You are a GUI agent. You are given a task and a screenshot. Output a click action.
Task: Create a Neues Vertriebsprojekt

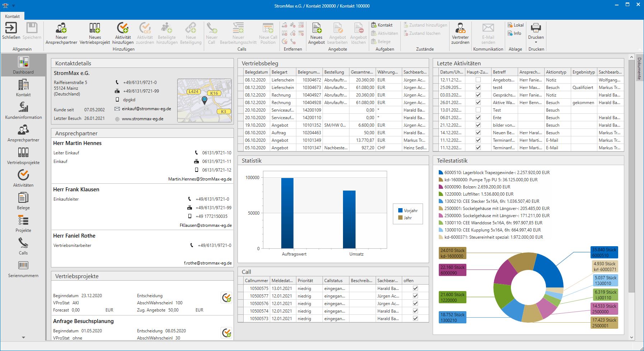tap(94, 33)
